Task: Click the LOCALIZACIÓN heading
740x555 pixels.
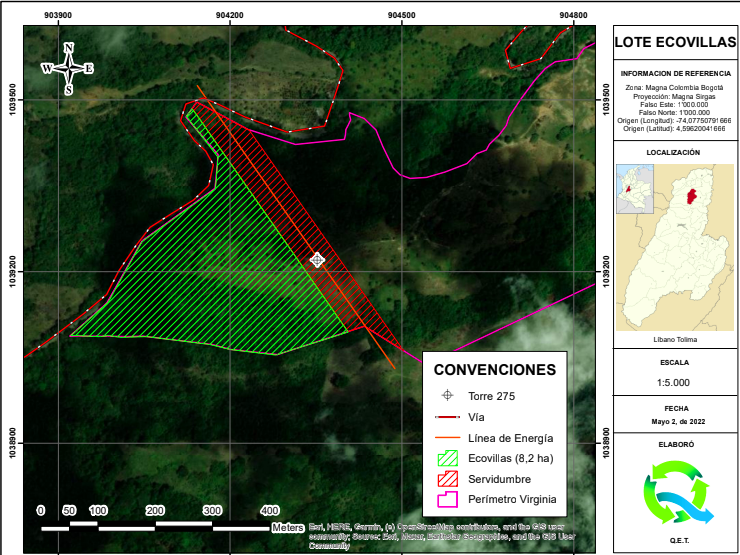Action: [673, 152]
